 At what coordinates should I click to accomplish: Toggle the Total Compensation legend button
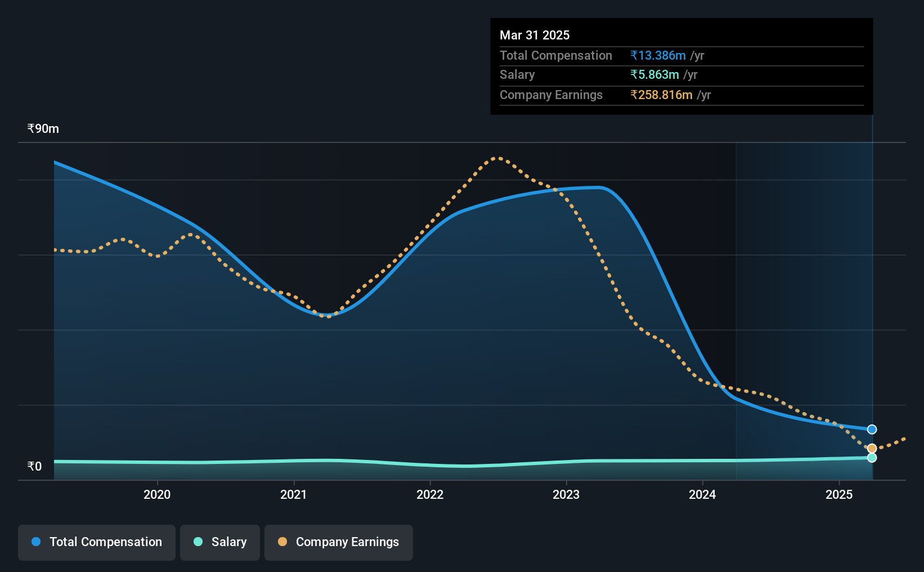[x=97, y=542]
